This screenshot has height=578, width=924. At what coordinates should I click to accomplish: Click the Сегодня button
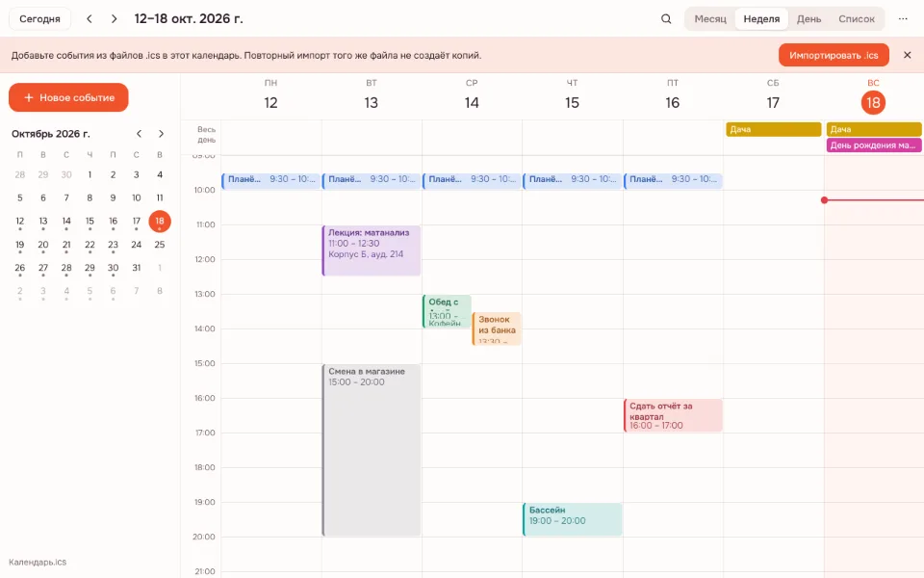coord(39,19)
